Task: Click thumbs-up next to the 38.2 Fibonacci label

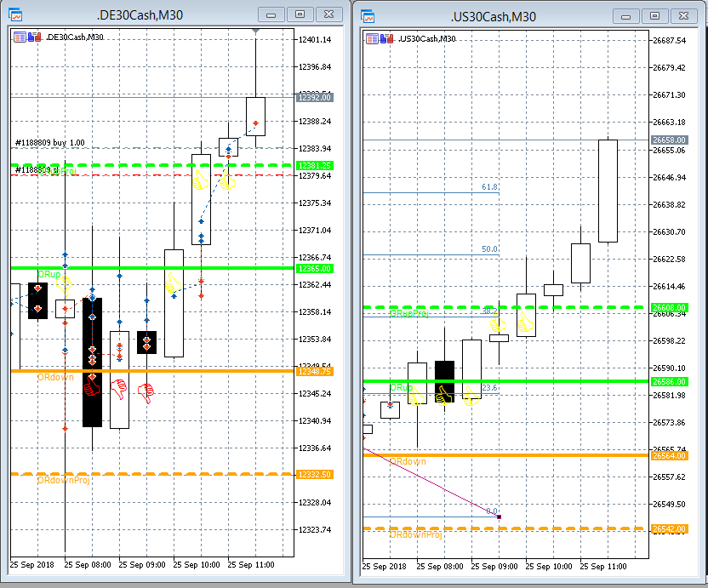Action: tap(498, 323)
